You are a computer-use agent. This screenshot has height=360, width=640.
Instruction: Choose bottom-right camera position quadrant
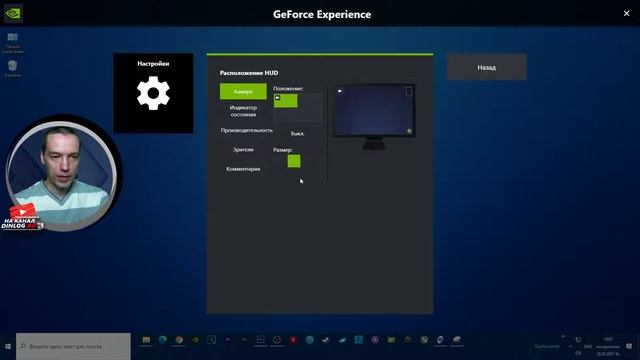[310, 115]
